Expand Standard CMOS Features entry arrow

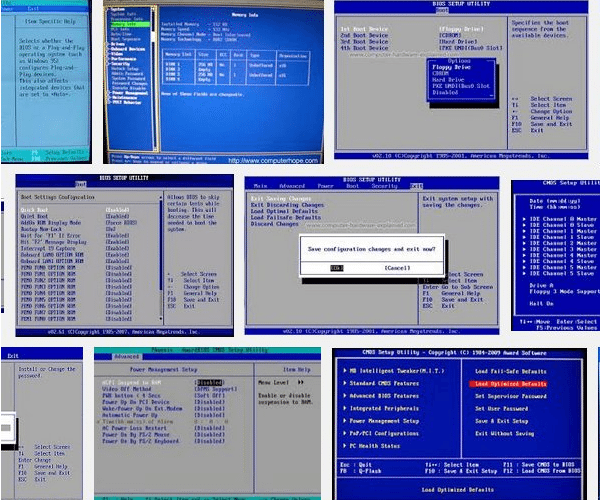(x=345, y=383)
